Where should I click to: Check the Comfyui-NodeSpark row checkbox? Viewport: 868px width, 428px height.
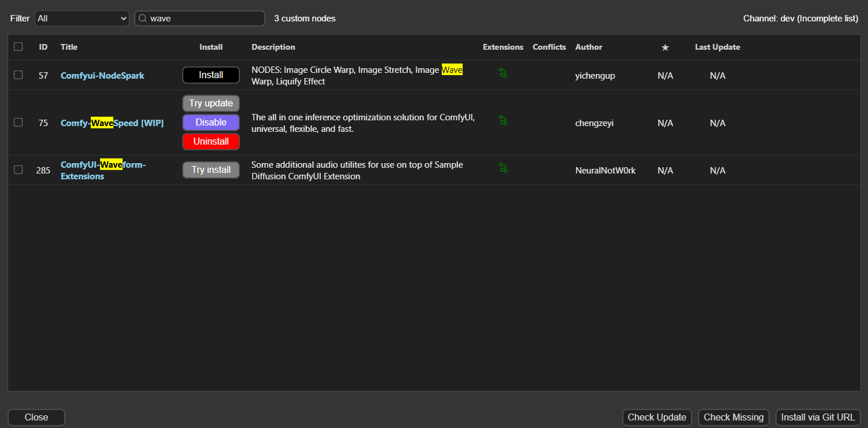coord(19,75)
